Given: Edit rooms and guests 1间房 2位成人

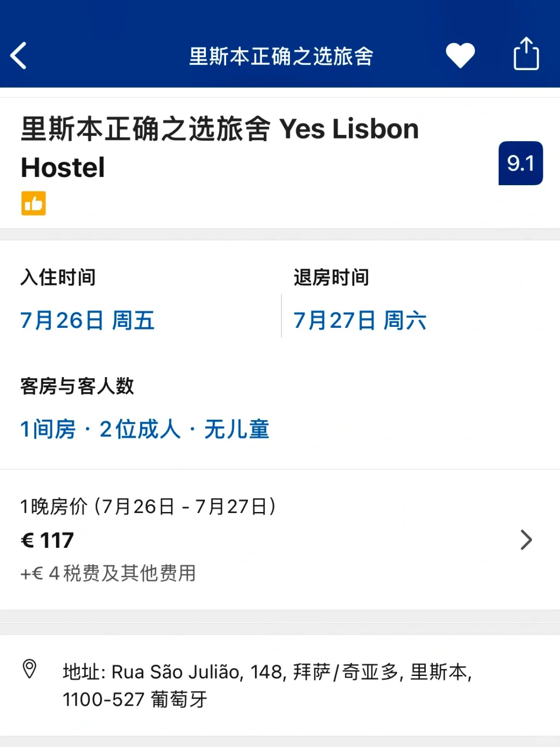Looking at the screenshot, I should 145,430.
